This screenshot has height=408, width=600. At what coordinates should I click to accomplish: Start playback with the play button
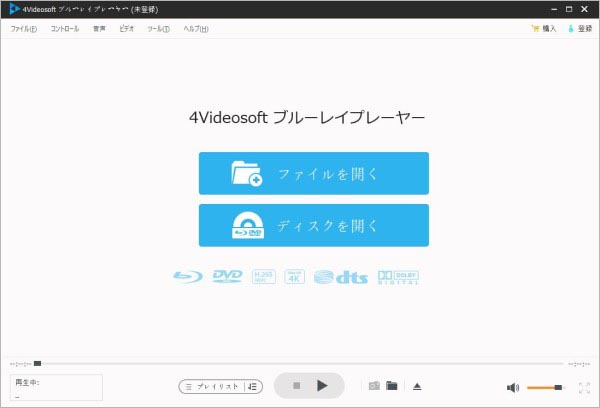click(x=322, y=386)
